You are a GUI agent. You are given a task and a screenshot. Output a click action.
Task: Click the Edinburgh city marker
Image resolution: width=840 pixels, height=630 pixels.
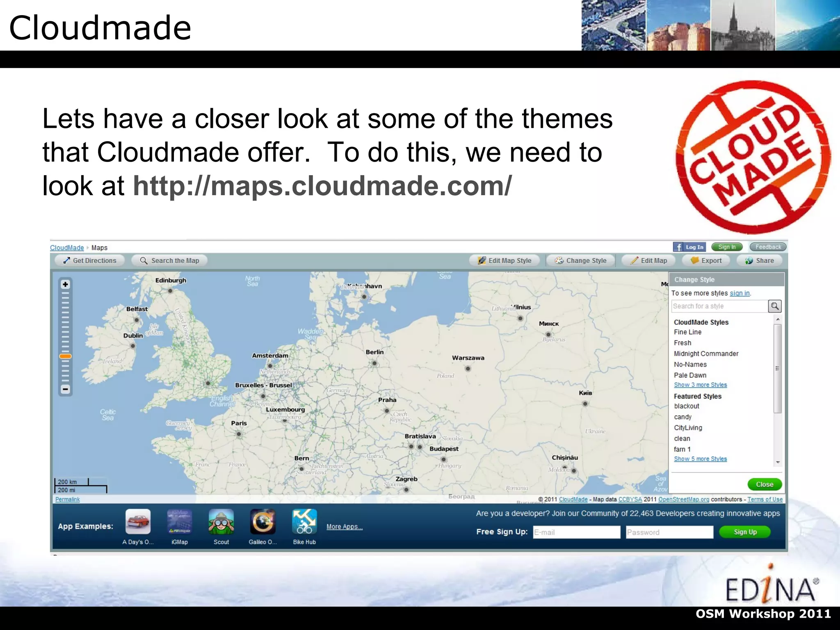tap(170, 291)
